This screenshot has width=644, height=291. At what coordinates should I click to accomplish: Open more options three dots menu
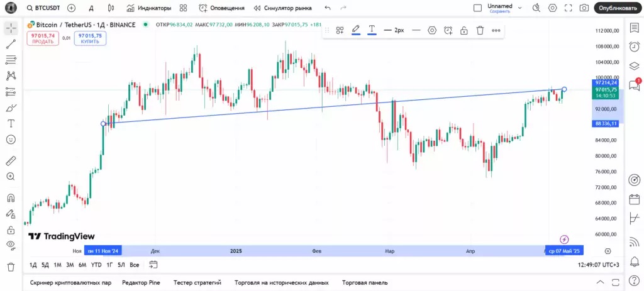click(x=496, y=30)
